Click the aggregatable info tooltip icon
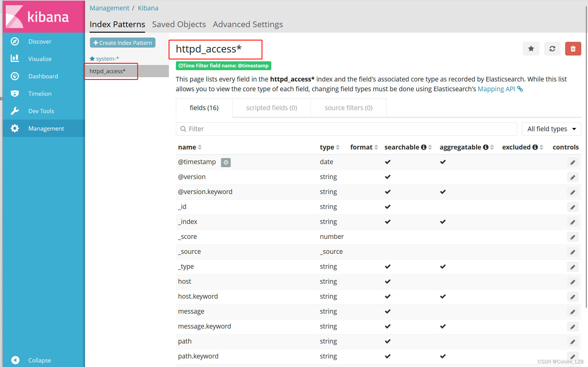This screenshot has width=588, height=367. pyautogui.click(x=482, y=147)
